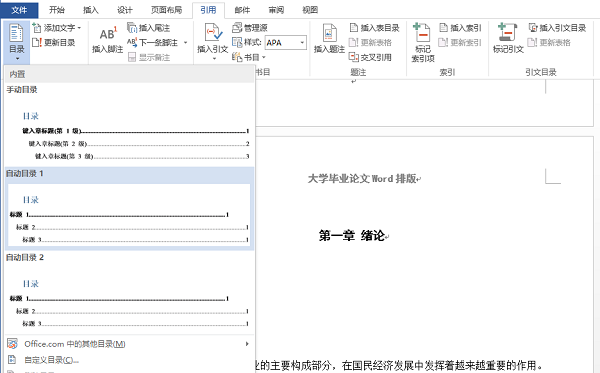Switch to the 开始 ribbon tab
The width and height of the screenshot is (600, 373).
pos(57,10)
